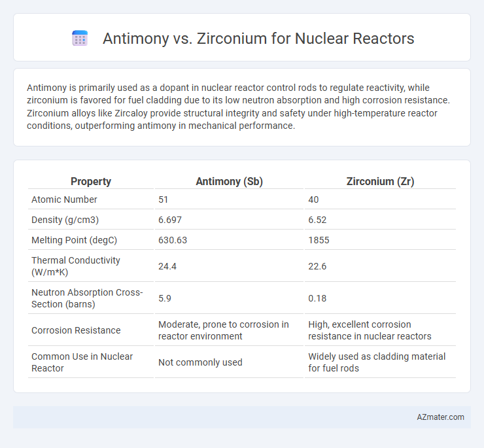Click 'Neutron Absorption Cross-Section (barns)' label
The height and width of the screenshot is (448, 484).
point(87,298)
